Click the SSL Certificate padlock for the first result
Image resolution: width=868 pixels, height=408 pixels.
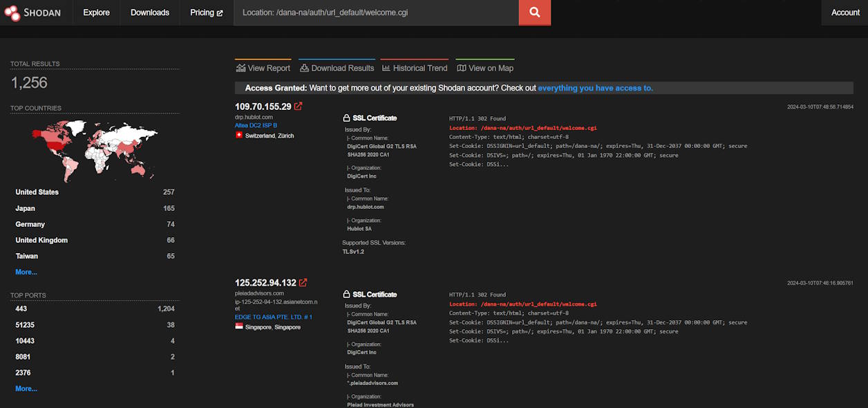[346, 118]
